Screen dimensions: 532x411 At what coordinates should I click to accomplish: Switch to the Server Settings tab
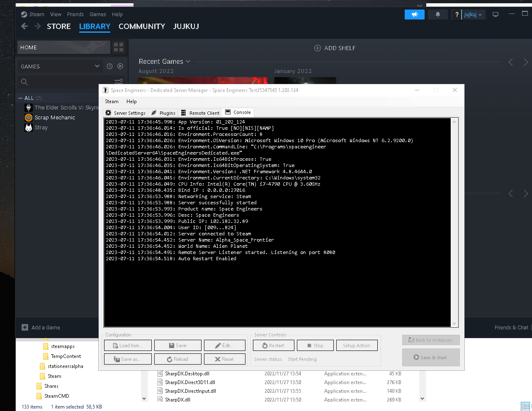point(126,113)
